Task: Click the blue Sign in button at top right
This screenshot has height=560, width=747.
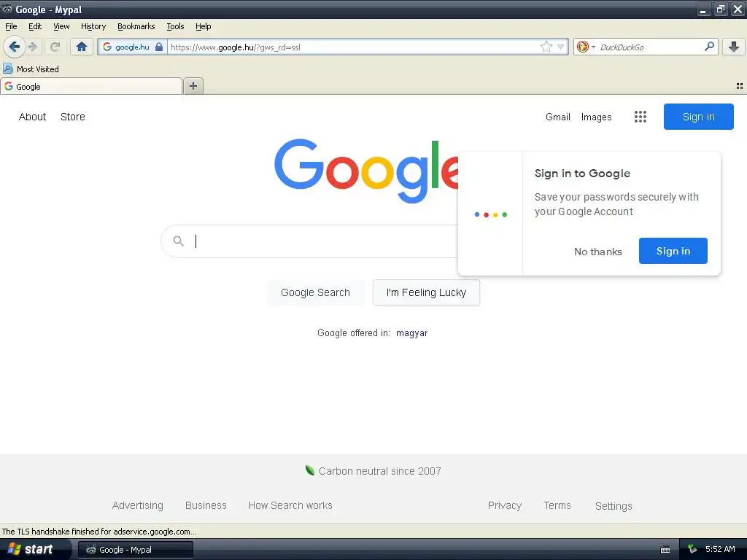Action: coord(698,117)
